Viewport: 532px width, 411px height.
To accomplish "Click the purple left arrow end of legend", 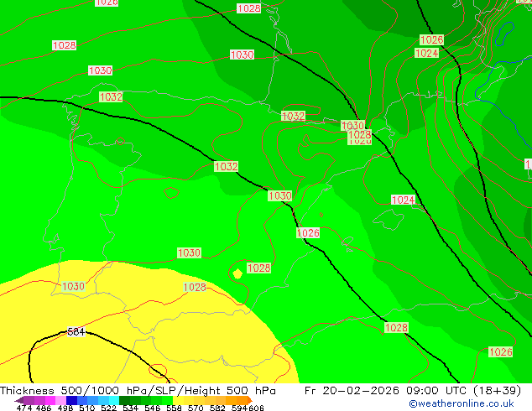I will pos(18,400).
